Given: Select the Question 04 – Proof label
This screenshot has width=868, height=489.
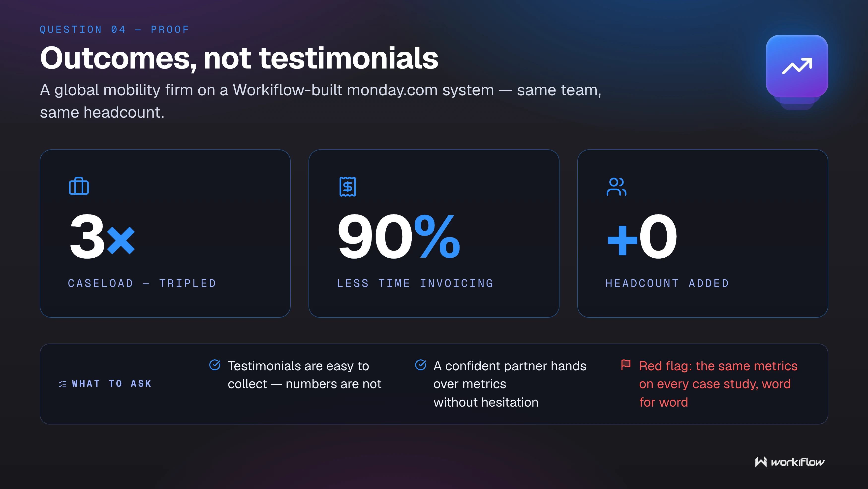Looking at the screenshot, I should point(114,30).
